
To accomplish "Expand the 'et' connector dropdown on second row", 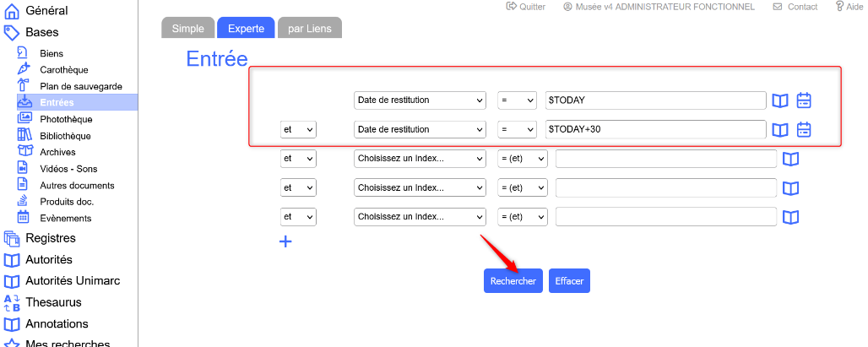I will tap(298, 129).
